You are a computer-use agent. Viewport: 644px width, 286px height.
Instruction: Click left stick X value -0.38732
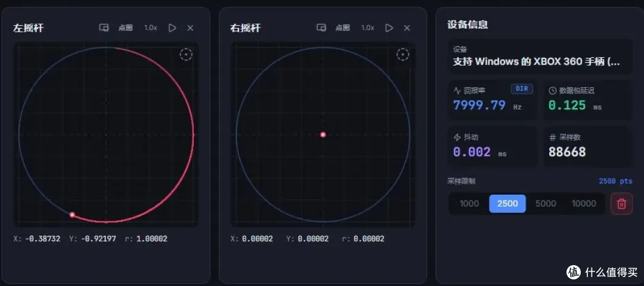click(x=43, y=239)
